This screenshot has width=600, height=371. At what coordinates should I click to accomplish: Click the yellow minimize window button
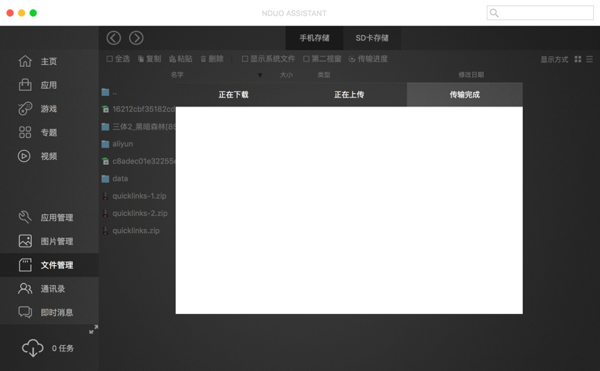22,13
